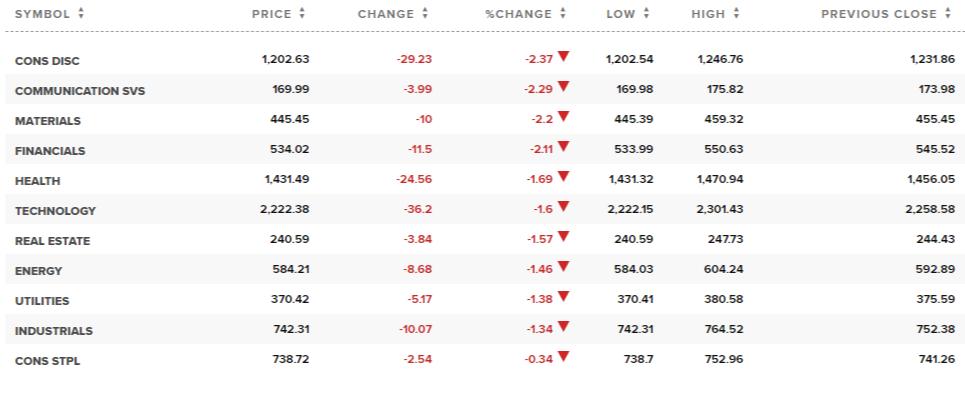Viewport: 965px width, 419px height.
Task: Click the red down triangle in CONS STPL row
Action: (x=564, y=357)
